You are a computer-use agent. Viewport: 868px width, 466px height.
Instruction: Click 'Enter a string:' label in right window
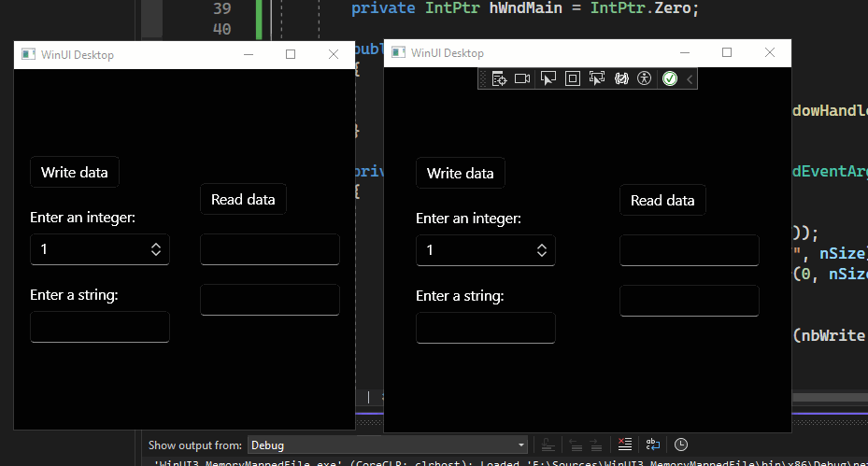coord(460,296)
